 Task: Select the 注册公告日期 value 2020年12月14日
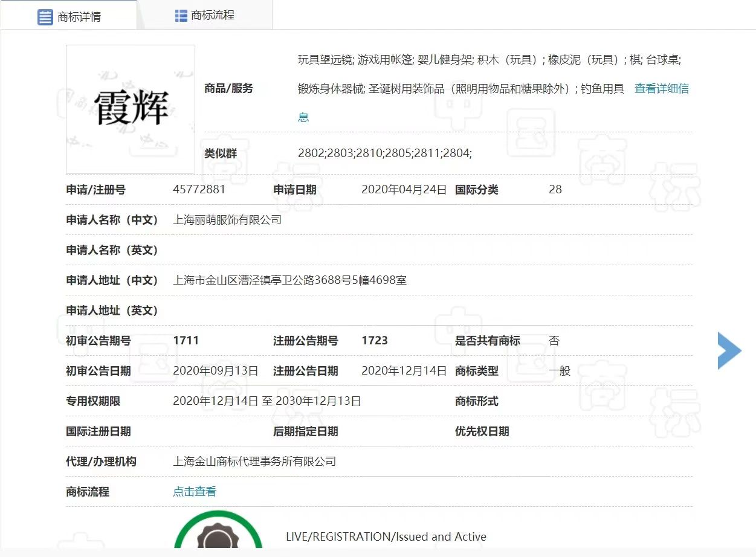point(404,371)
